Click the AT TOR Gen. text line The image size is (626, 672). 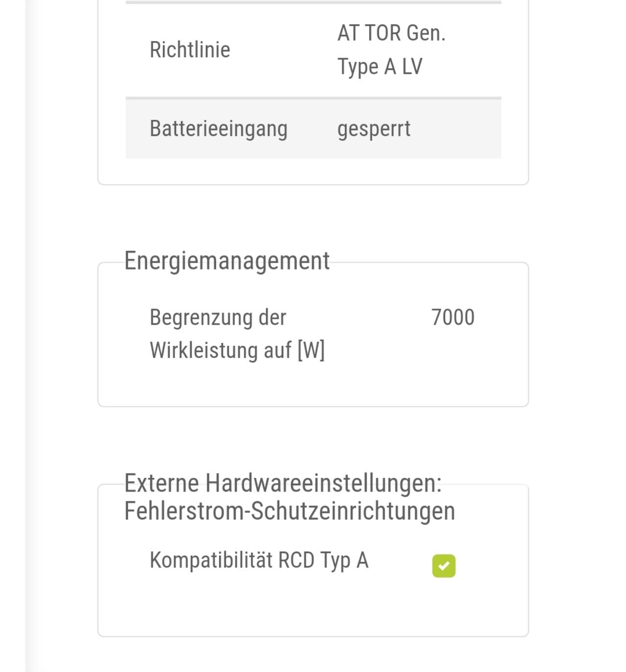(x=391, y=33)
